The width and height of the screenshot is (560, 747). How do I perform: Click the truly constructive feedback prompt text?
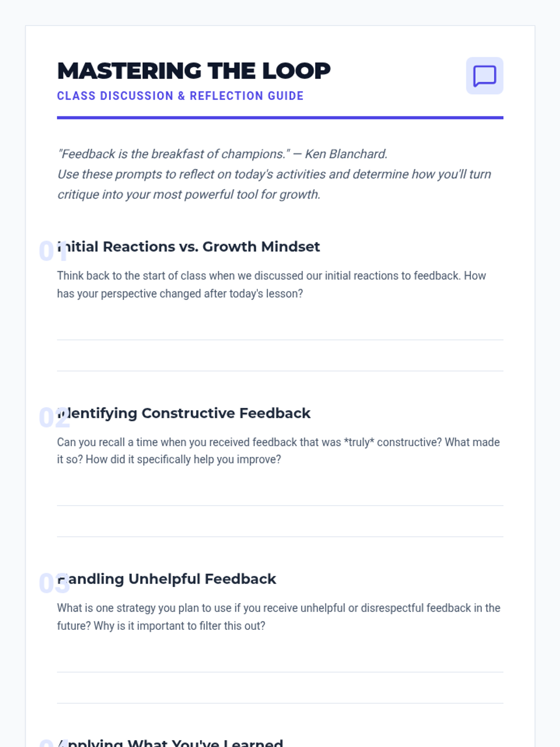pyautogui.click(x=278, y=451)
